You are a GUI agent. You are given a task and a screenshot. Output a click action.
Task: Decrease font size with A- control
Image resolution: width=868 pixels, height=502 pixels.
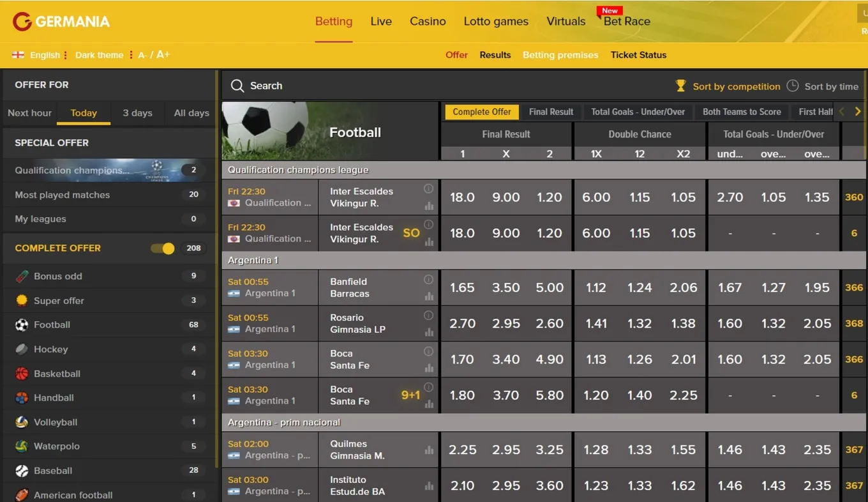point(142,55)
